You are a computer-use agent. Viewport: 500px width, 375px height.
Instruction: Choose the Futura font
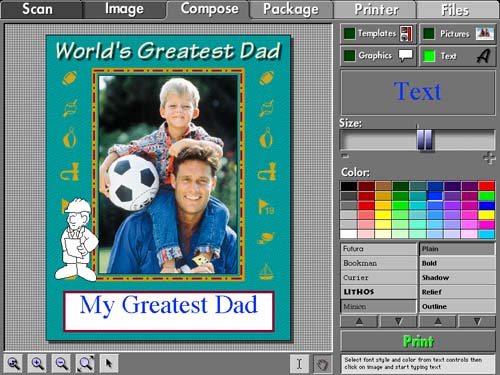point(378,249)
